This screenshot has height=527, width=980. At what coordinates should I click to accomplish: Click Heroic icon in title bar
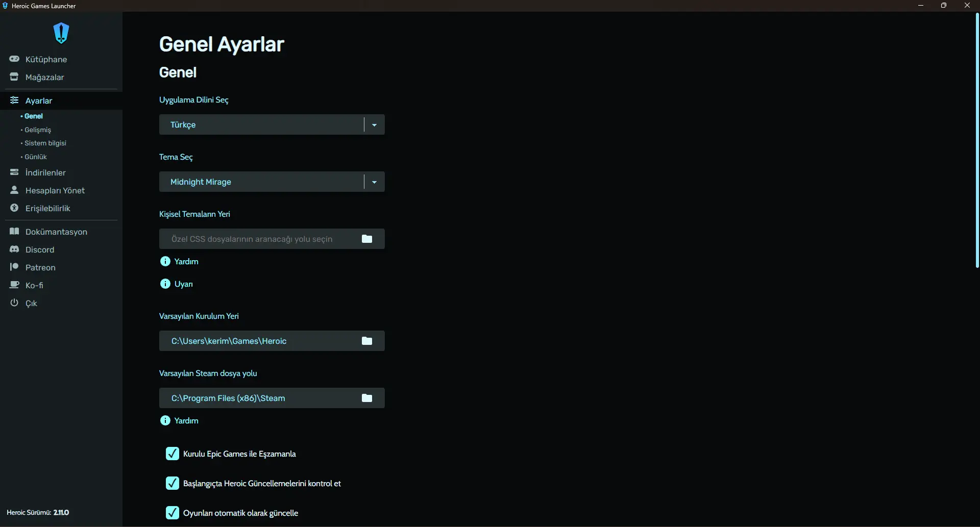5,6
